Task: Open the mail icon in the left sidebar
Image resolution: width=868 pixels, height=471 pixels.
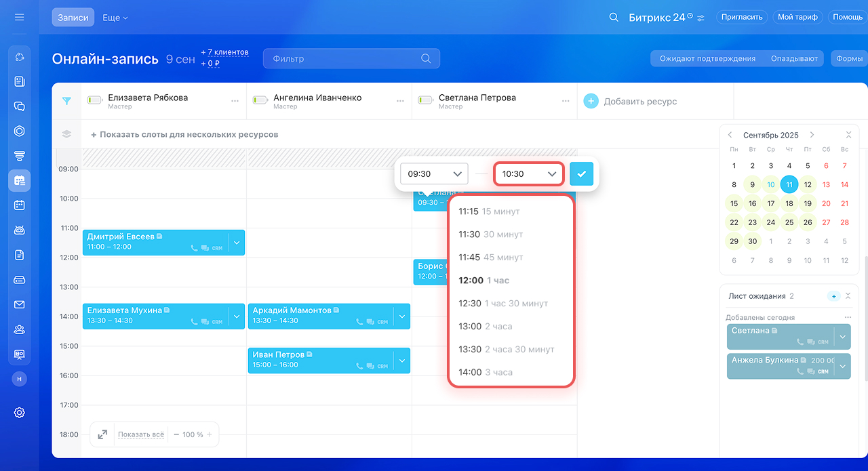Action: (19, 304)
